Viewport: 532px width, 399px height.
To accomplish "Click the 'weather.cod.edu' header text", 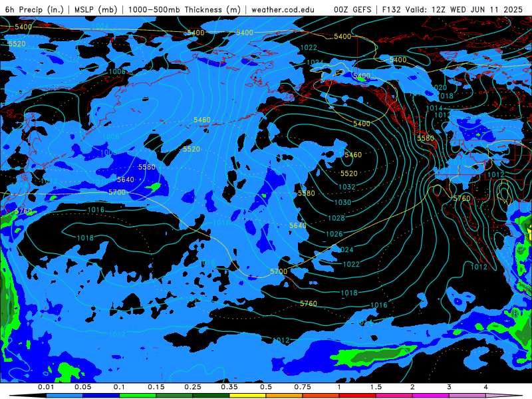I will [x=283, y=9].
